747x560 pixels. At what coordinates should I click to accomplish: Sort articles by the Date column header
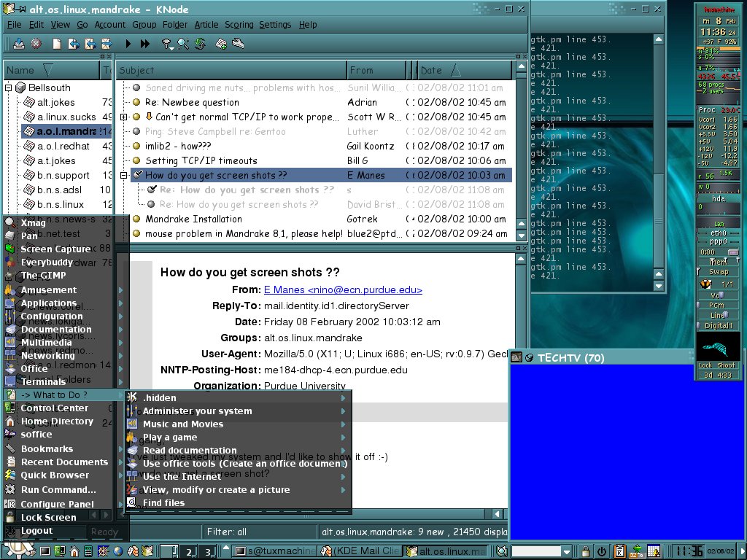463,70
